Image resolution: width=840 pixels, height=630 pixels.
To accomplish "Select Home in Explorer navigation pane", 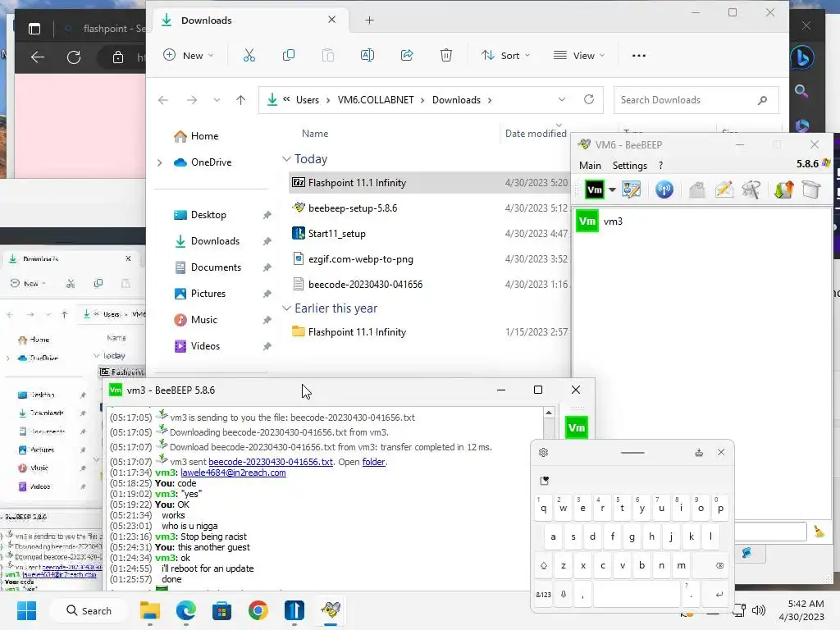I will pos(196,136).
